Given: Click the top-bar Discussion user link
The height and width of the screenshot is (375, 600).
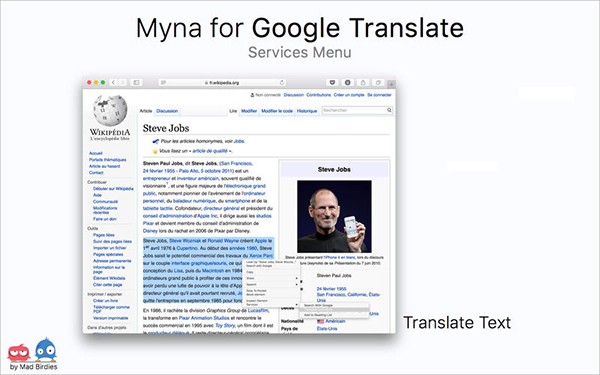Looking at the screenshot, I should click(293, 95).
